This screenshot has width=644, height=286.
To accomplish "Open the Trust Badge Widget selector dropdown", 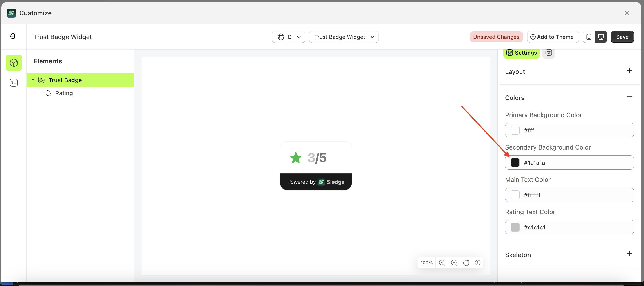I will pyautogui.click(x=344, y=37).
